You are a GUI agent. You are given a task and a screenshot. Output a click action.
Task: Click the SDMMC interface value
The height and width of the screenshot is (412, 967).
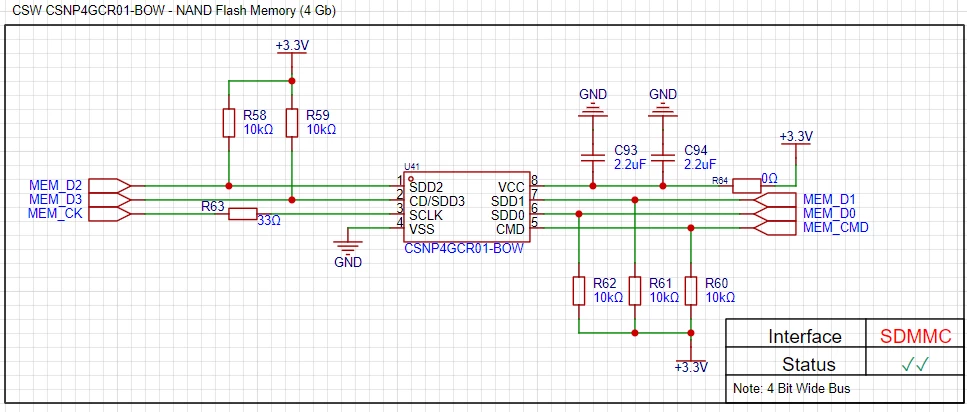coord(916,336)
